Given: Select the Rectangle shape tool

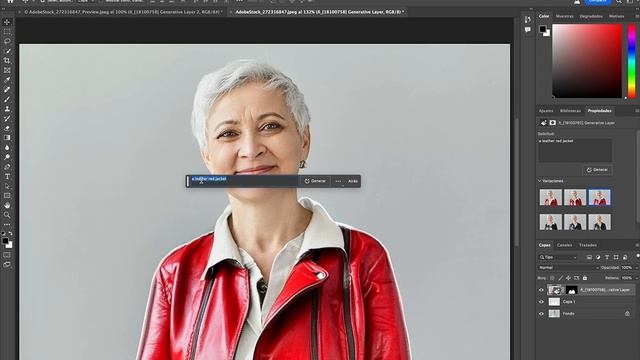Looking at the screenshot, I should (x=7, y=196).
